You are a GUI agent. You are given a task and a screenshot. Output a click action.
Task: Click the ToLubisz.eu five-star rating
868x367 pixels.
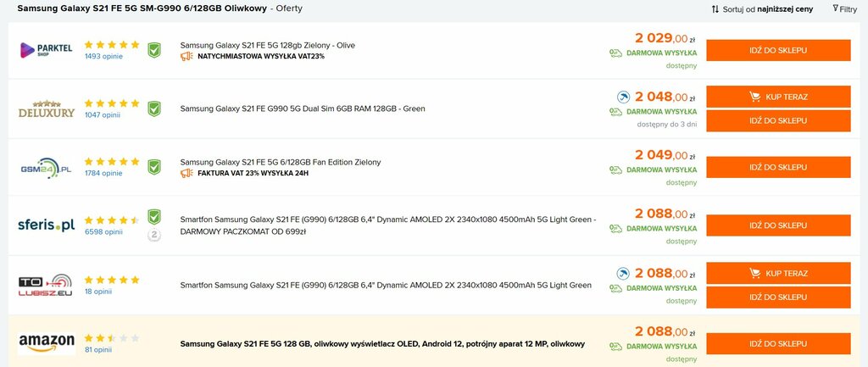pos(112,280)
